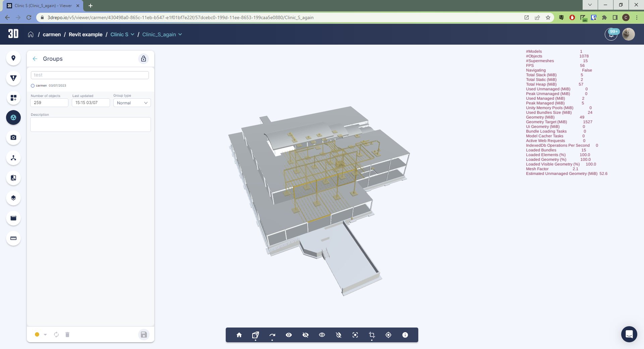Open the Risks panel
The width and height of the screenshot is (644, 349).
tap(13, 78)
